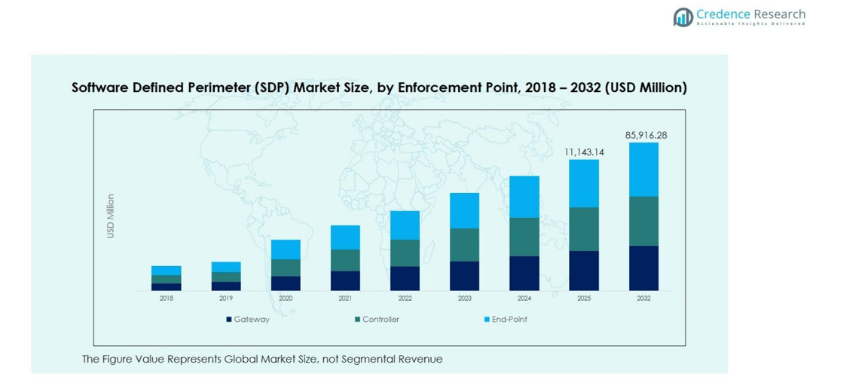Image resolution: width=868 pixels, height=389 pixels.
Task: Select the End-Point legend color swatch
Action: coord(487,320)
